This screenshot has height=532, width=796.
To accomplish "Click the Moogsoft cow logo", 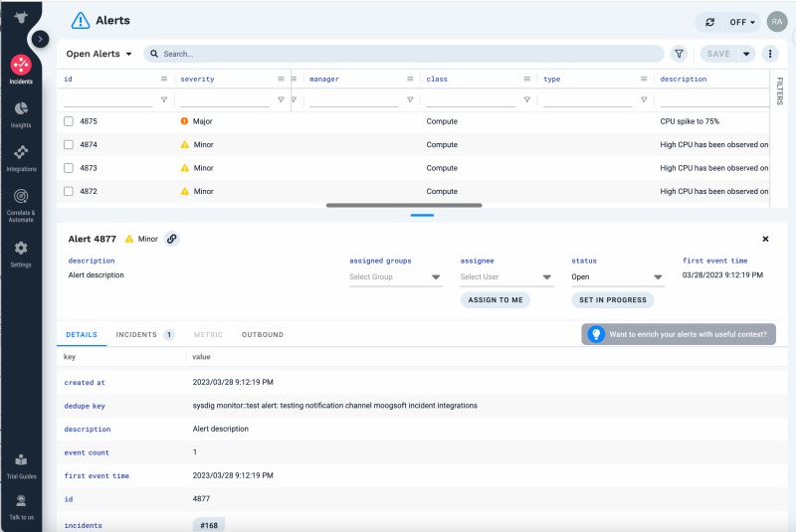I will [x=21, y=17].
